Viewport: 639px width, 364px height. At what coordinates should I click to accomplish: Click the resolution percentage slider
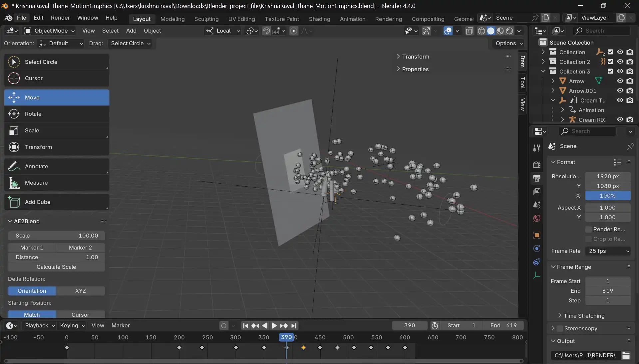(x=607, y=196)
